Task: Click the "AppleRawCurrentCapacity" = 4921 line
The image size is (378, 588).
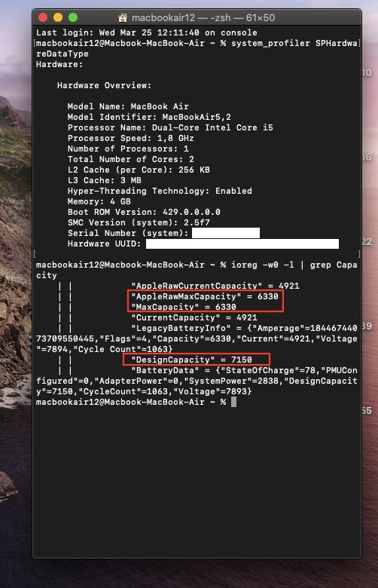Action: coord(215,286)
